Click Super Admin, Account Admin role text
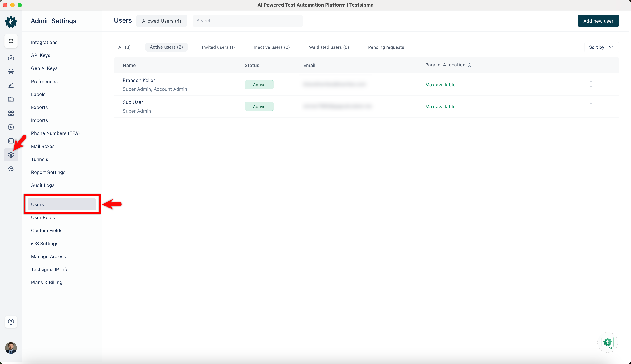The height and width of the screenshot is (364, 631). tap(155, 89)
